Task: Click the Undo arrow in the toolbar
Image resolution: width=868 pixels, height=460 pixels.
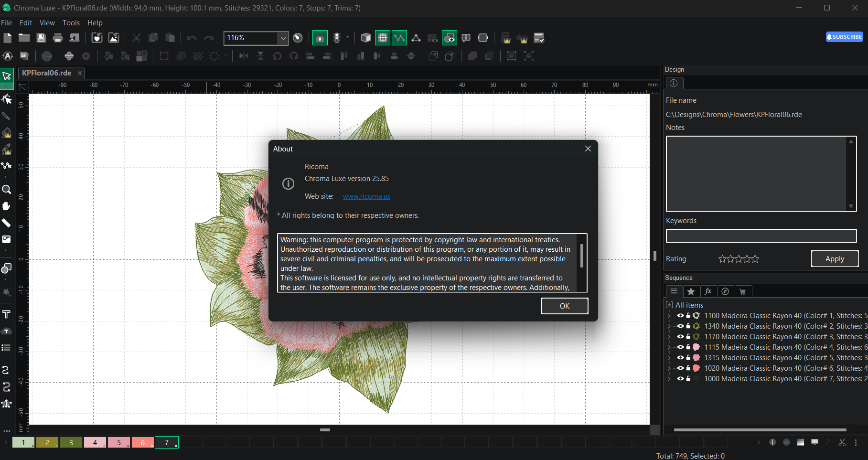Action: tap(192, 38)
